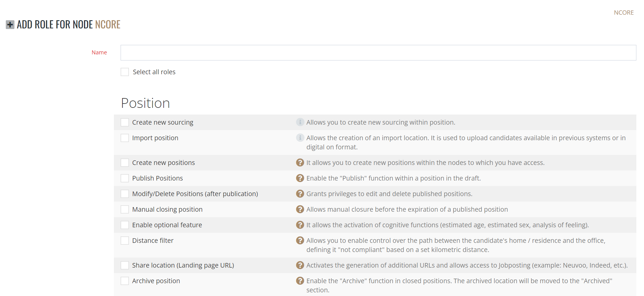Screen dimensions: 644x296
Task: Toggle Create new positions checkbox
Action: [125, 163]
